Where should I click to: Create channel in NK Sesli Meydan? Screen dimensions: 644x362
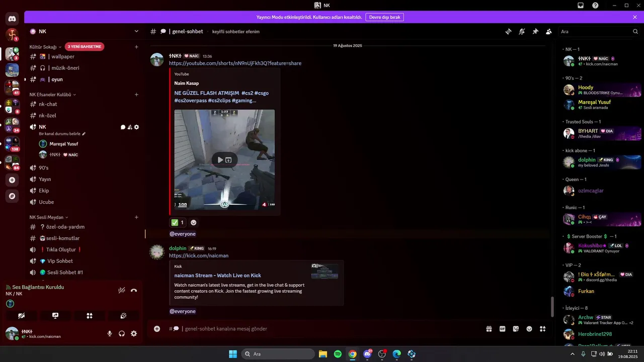click(x=136, y=217)
